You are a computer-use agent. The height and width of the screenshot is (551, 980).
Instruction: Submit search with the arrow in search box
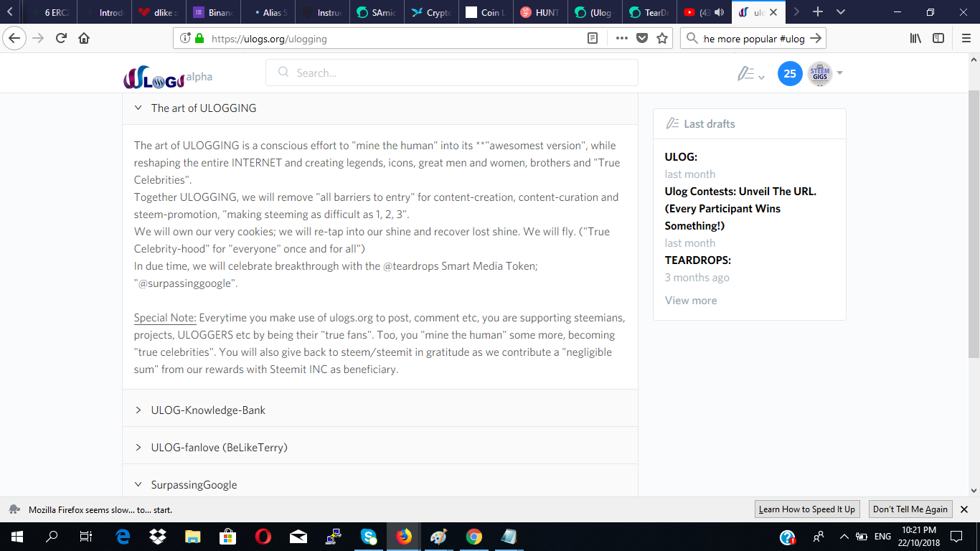815,39
